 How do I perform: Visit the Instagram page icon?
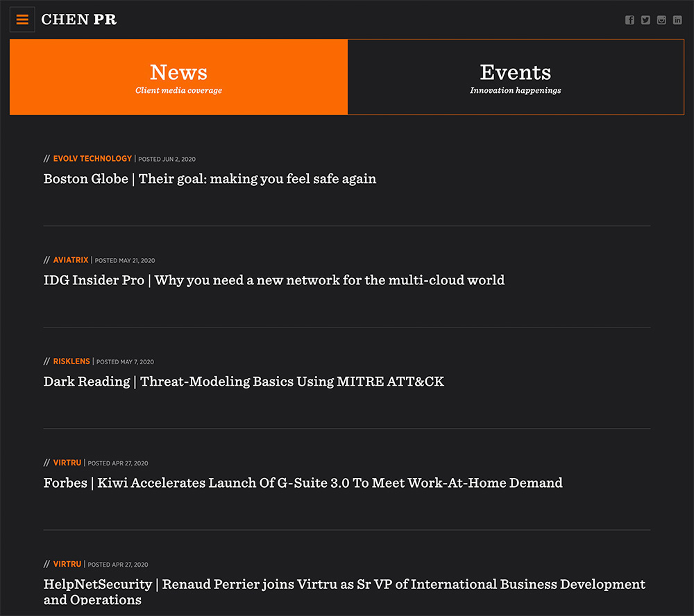pyautogui.click(x=661, y=20)
